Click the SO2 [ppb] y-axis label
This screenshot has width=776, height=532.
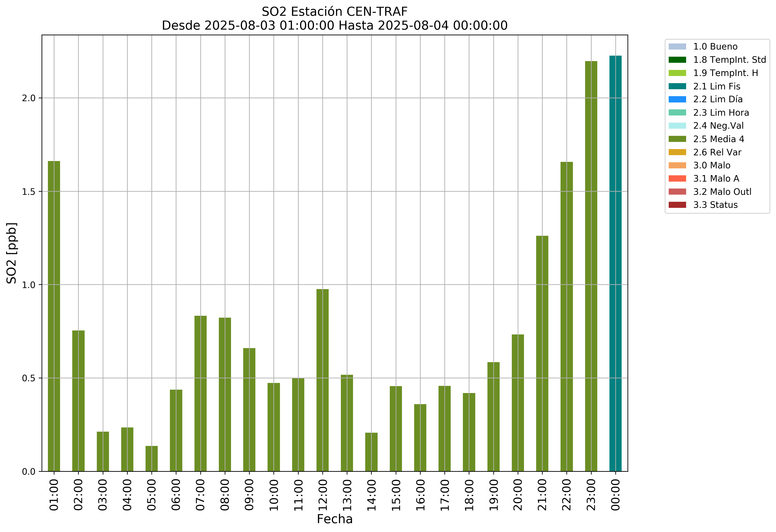[12, 253]
